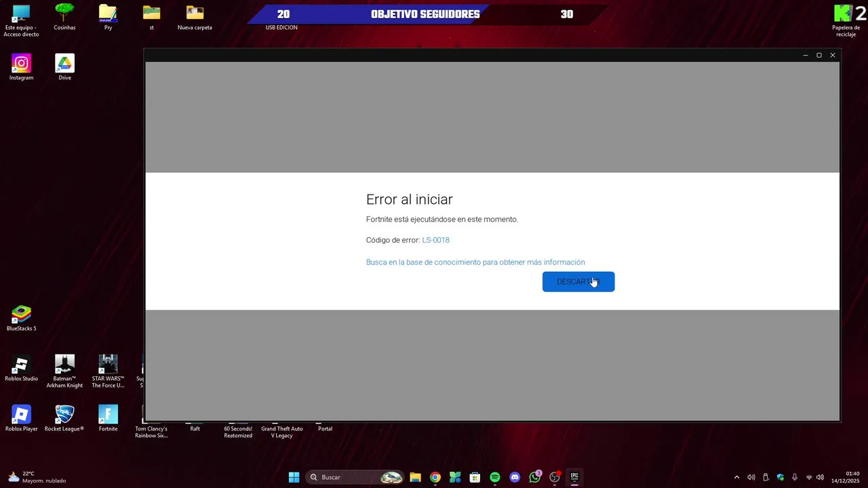
Task: Open the knowledge base search link
Action: [x=475, y=262]
